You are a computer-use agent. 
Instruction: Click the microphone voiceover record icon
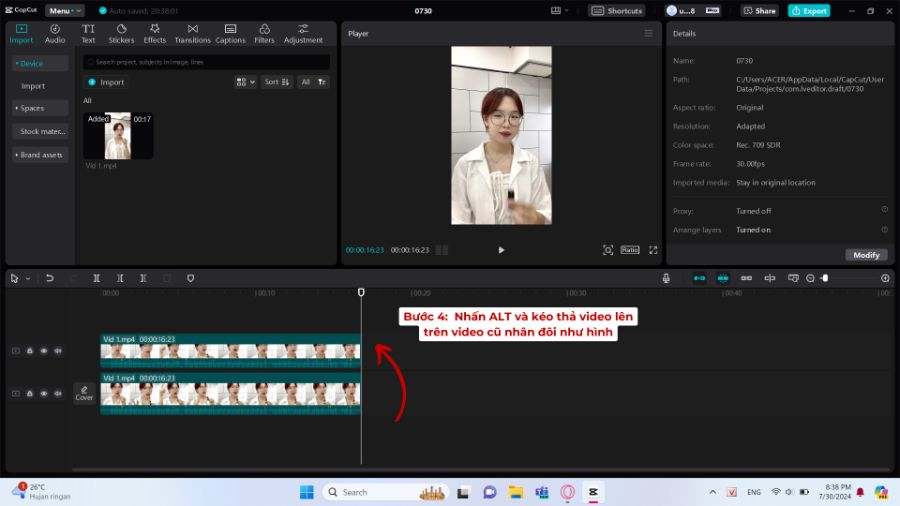click(x=666, y=278)
